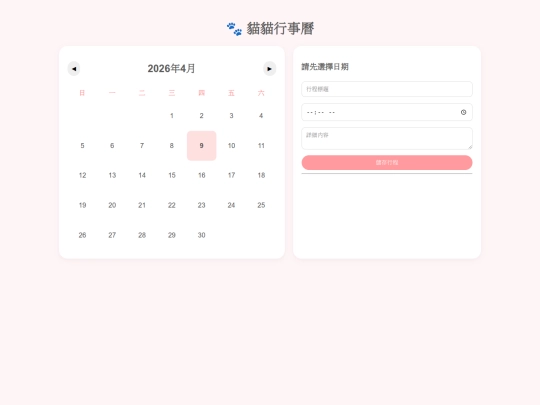
Task: Click the 日 weekday header
Action: tap(82, 93)
